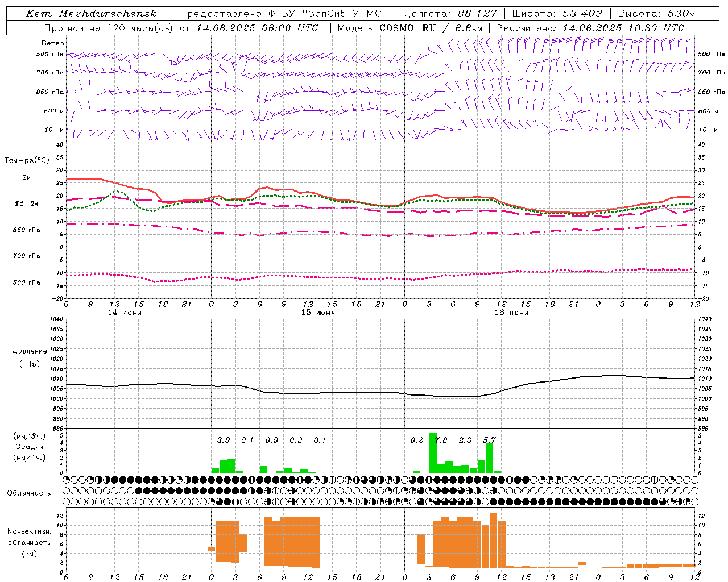This screenshot has width=728, height=582.
Task: Click the '16 июня' date label
Action: [x=511, y=313]
